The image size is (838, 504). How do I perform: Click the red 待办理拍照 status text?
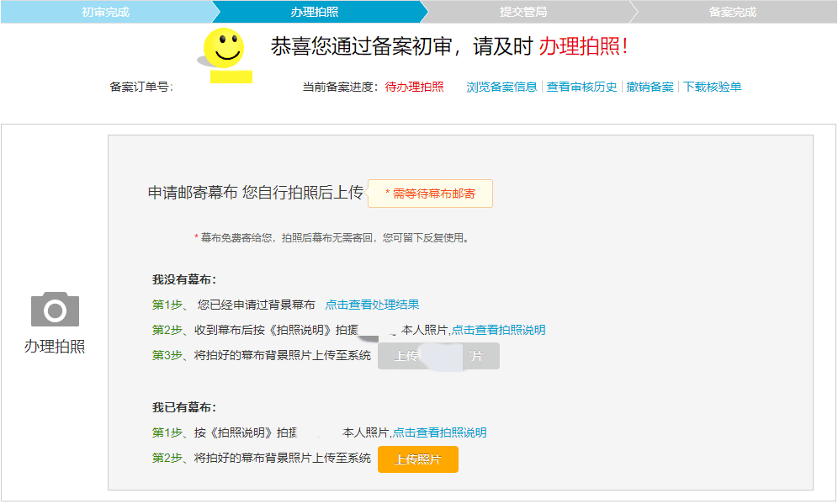[x=414, y=88]
